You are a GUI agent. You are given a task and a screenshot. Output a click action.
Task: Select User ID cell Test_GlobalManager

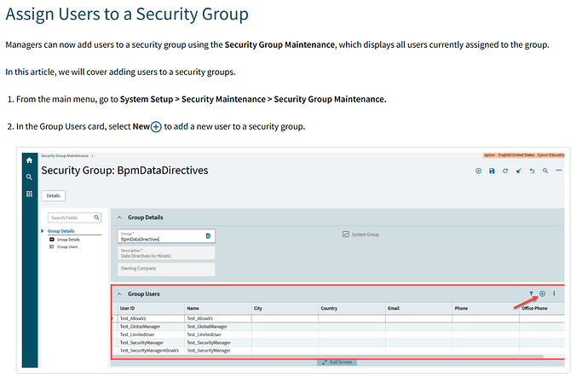coord(149,327)
